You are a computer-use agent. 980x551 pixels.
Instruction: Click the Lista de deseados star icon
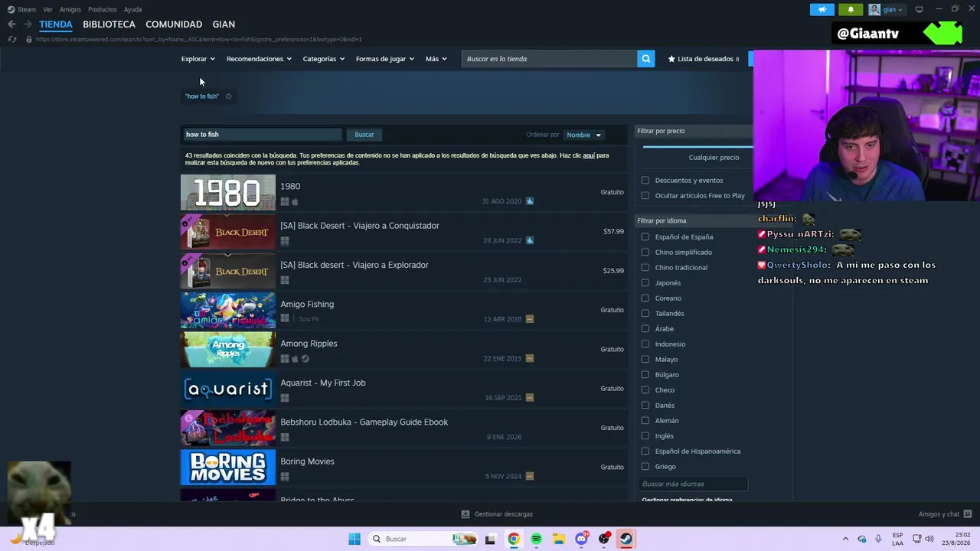671,59
